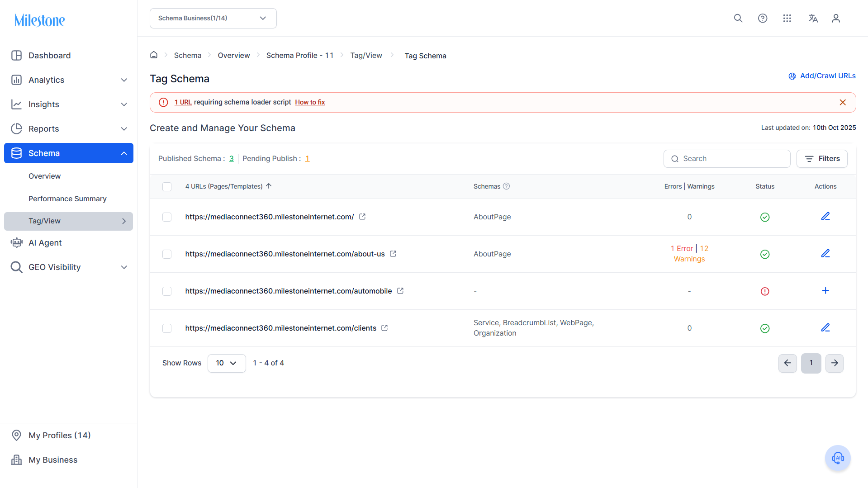The image size is (868, 488).
Task: Add schema for the automobile row
Action: click(825, 291)
